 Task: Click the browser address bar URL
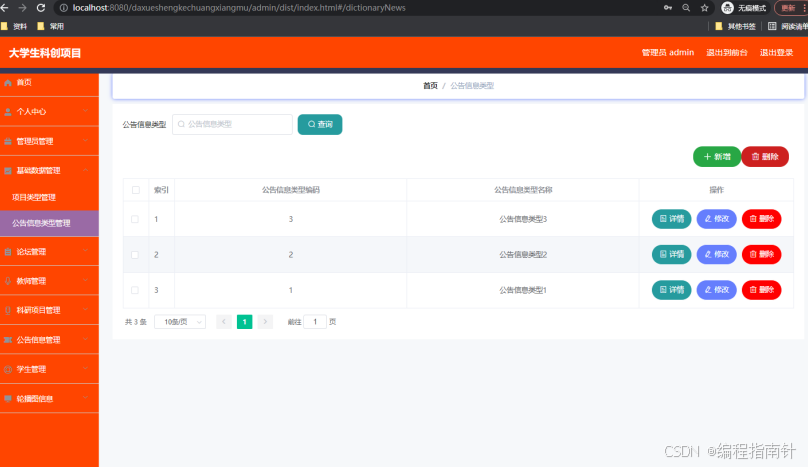click(x=239, y=8)
